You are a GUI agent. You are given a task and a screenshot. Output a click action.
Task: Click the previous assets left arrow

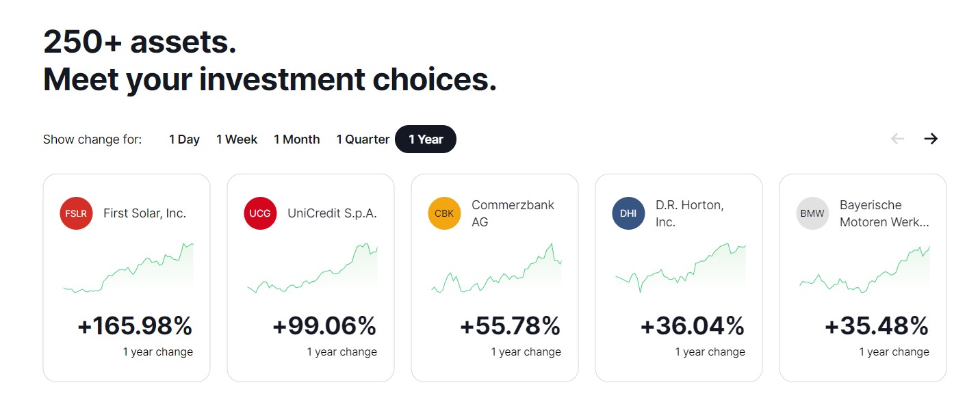(x=897, y=139)
